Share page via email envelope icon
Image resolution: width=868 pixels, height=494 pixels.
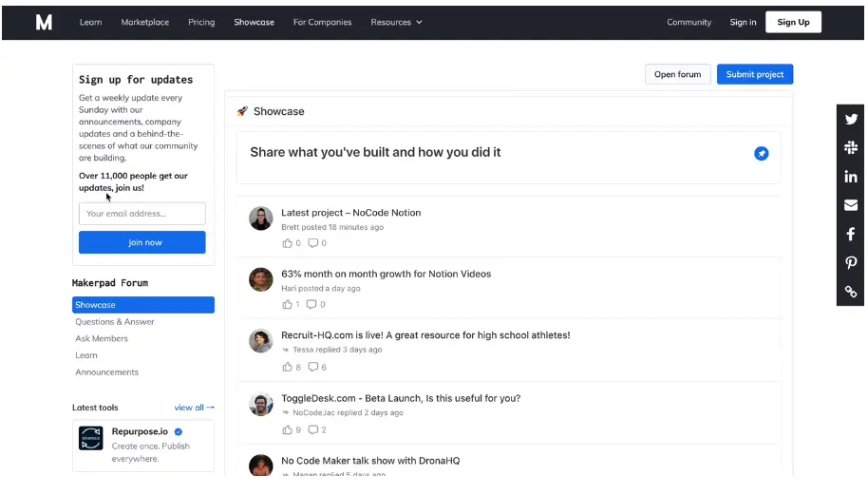pos(851,205)
